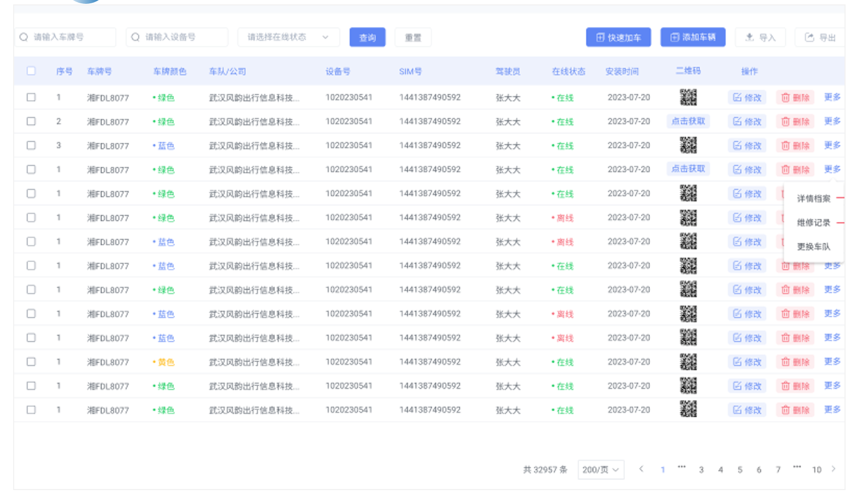Click the 查询 search button
The width and height of the screenshot is (868, 495).
[x=368, y=37]
